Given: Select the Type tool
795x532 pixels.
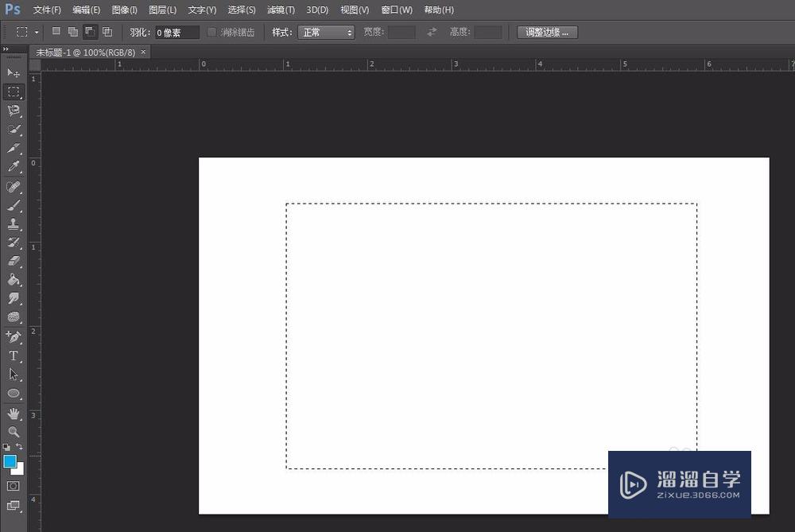Looking at the screenshot, I should pyautogui.click(x=14, y=356).
